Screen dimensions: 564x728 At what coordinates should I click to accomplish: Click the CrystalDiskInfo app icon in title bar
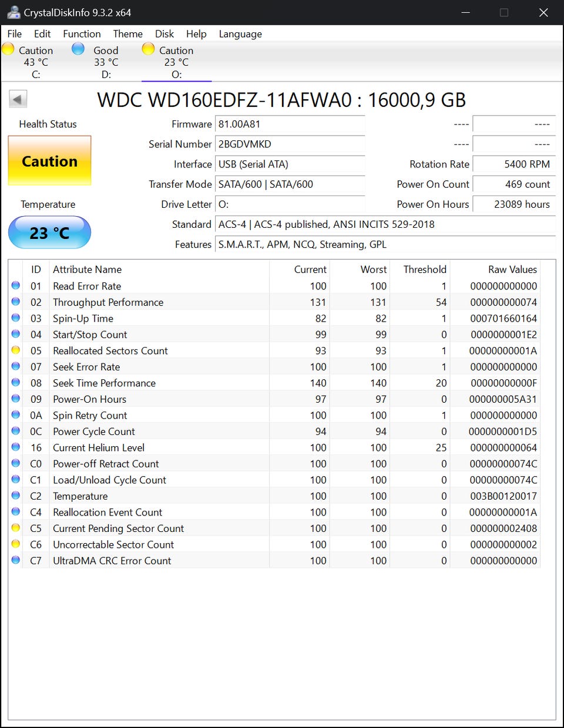click(x=13, y=12)
